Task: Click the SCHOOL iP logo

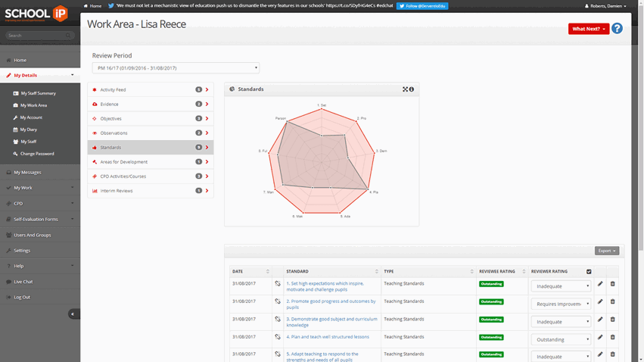Action: pyautogui.click(x=36, y=14)
